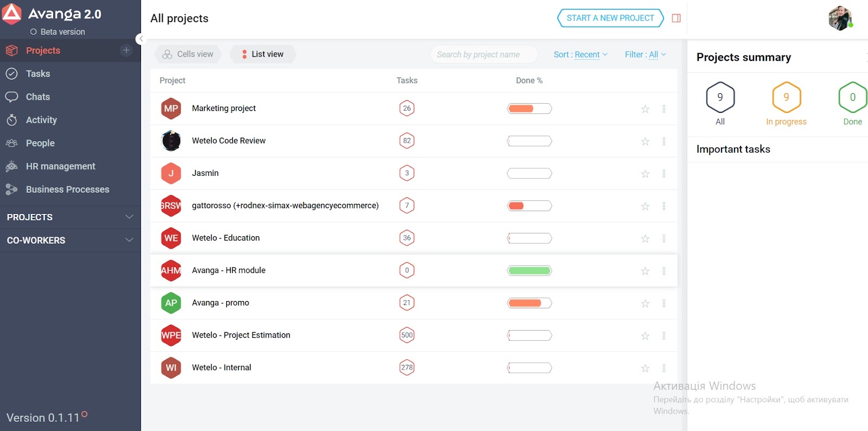Click the Avanga logo icon
Viewport: 868px width, 431px height.
pos(11,14)
